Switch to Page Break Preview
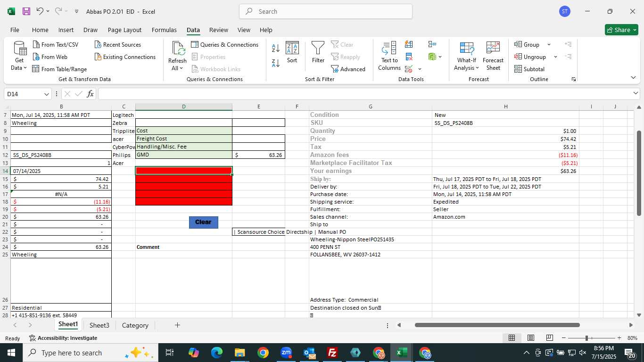The height and width of the screenshot is (362, 644). [x=549, y=338]
